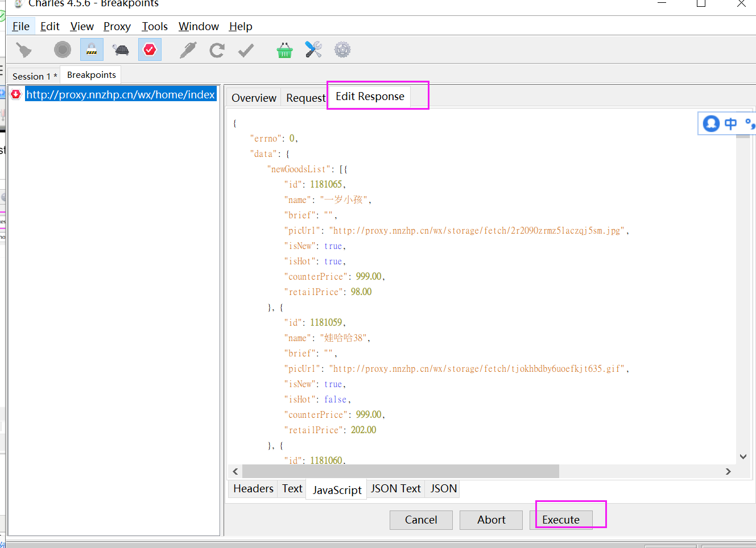Image resolution: width=756 pixels, height=548 pixels.
Task: Toggle throttling with the turtle icon
Action: tap(121, 50)
